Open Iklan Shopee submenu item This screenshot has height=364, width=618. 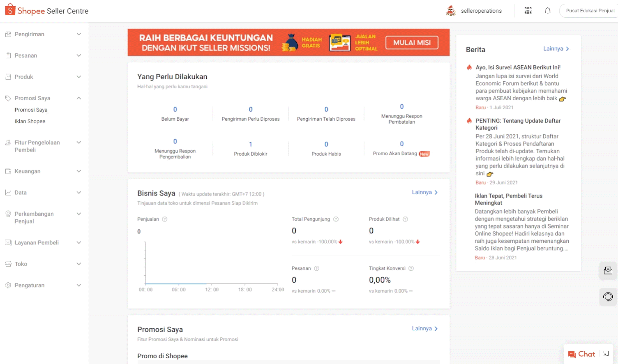coord(30,122)
